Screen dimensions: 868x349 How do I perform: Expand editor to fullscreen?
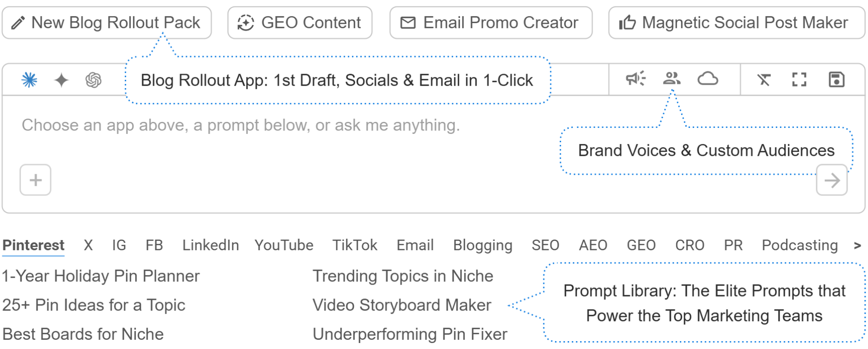[799, 80]
